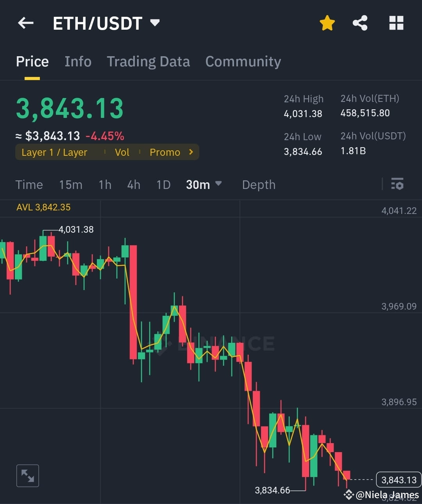
Task: Expand chart to fullscreen mode
Action: click(x=27, y=476)
